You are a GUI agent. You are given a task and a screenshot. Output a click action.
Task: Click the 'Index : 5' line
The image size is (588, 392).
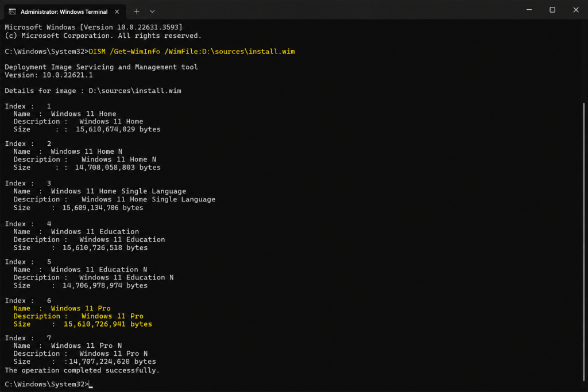point(28,262)
